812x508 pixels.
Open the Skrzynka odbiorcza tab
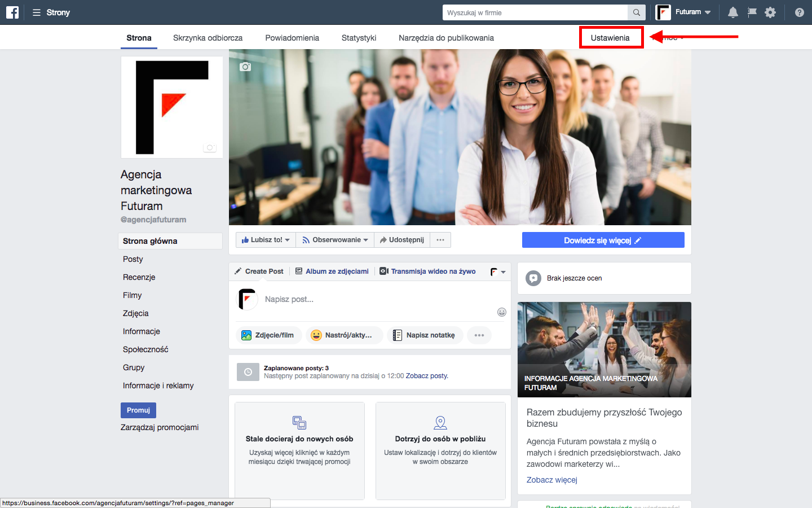(x=208, y=38)
